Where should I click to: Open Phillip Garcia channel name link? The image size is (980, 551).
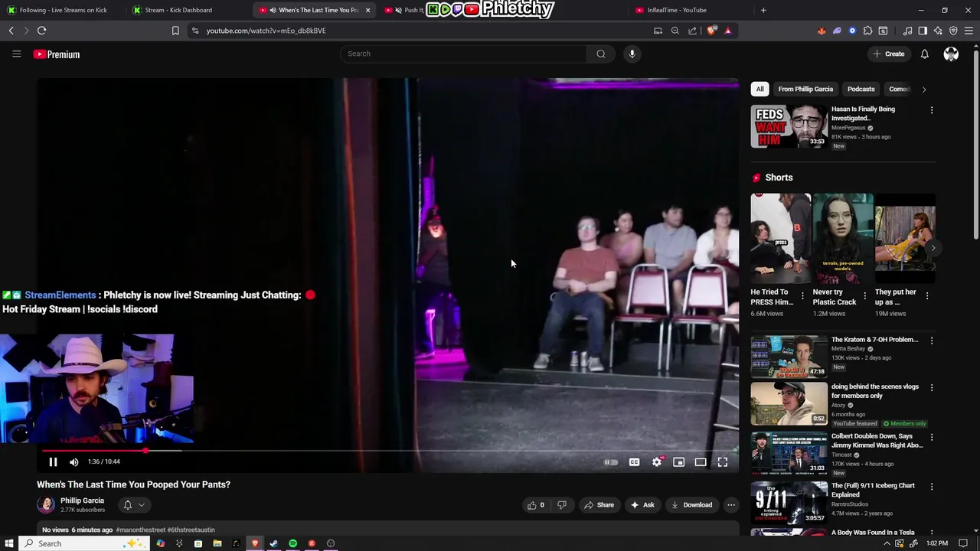point(82,500)
